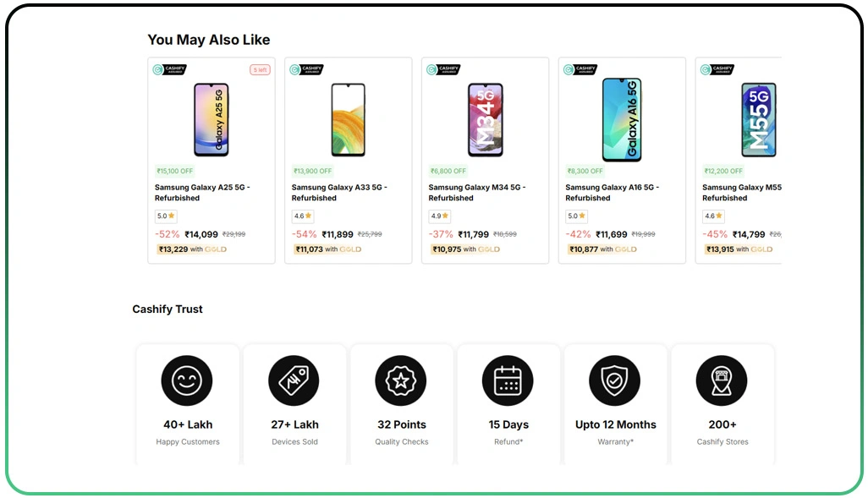
Task: Click the 32 Points Quality Checks badge icon
Action: point(401,380)
